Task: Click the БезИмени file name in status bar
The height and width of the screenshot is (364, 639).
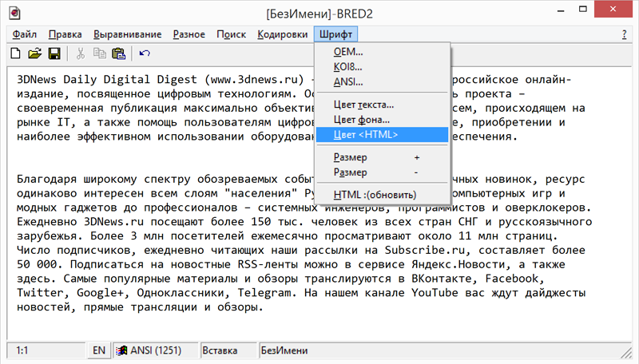Action: pyautogui.click(x=284, y=350)
